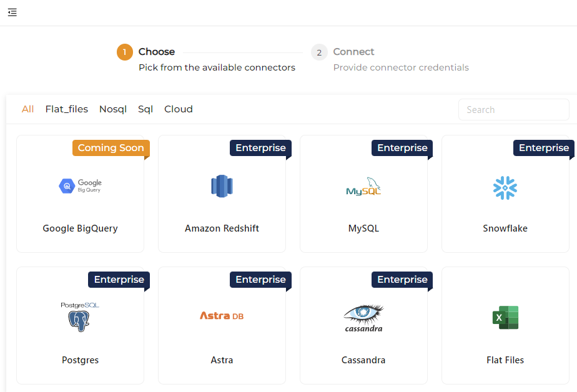Select the Nosql category tab
The width and height of the screenshot is (577, 392).
point(113,109)
